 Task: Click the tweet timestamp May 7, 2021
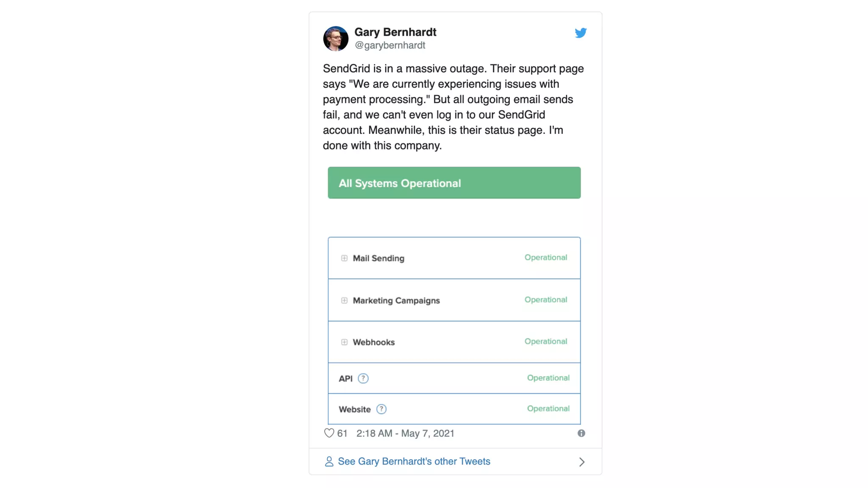point(405,433)
